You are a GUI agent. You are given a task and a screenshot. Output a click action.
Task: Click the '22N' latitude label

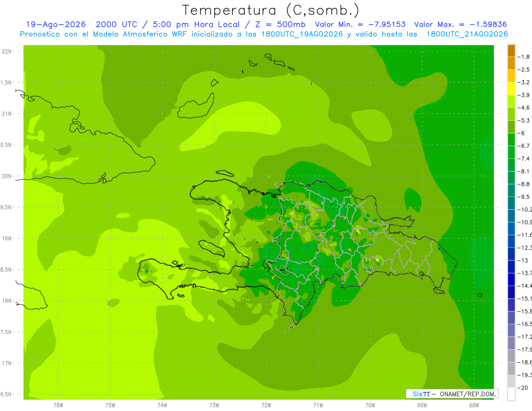point(8,51)
